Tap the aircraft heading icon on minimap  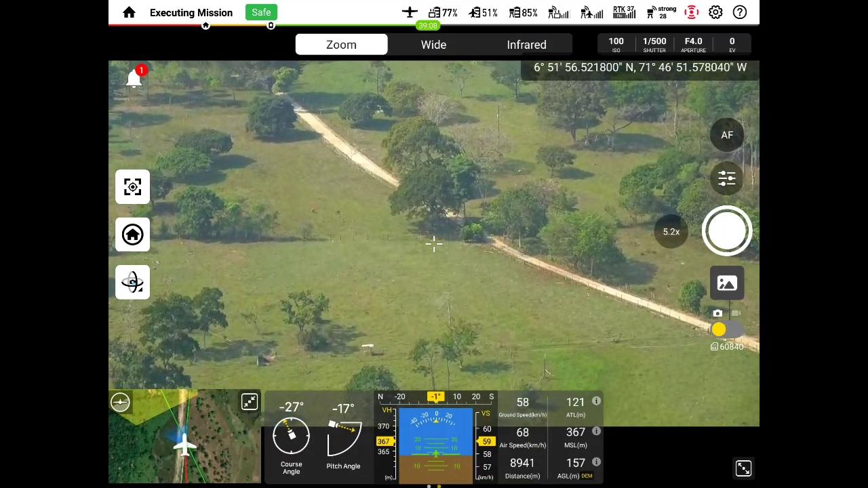[184, 443]
